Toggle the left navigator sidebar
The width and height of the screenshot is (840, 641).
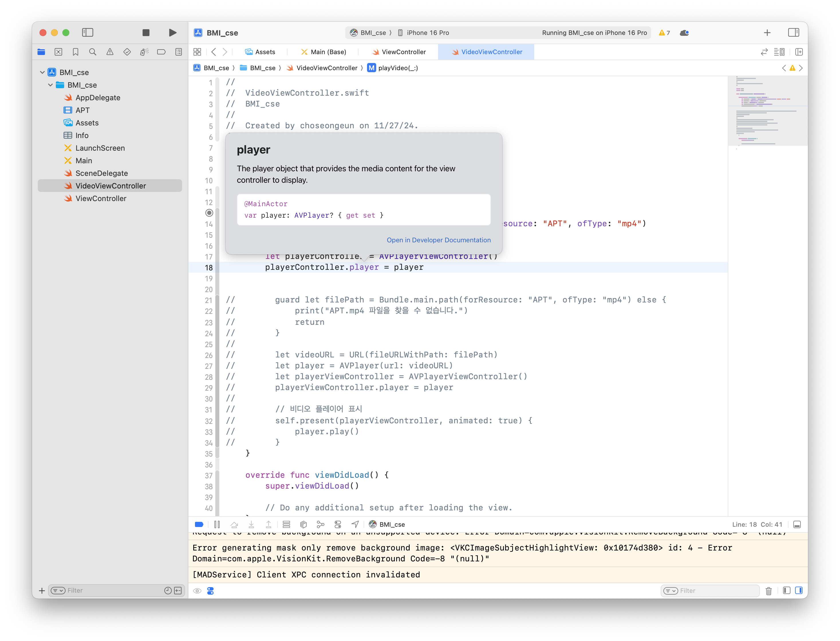tap(88, 33)
